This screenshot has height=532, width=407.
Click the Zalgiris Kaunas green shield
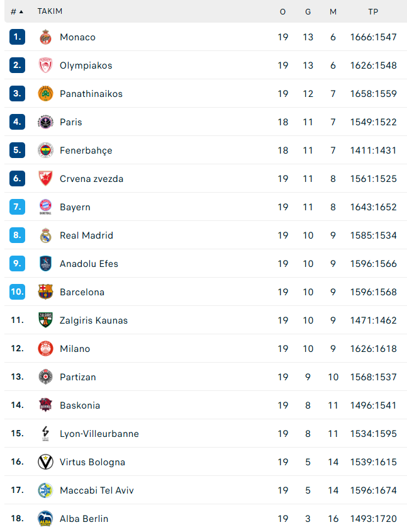45,320
